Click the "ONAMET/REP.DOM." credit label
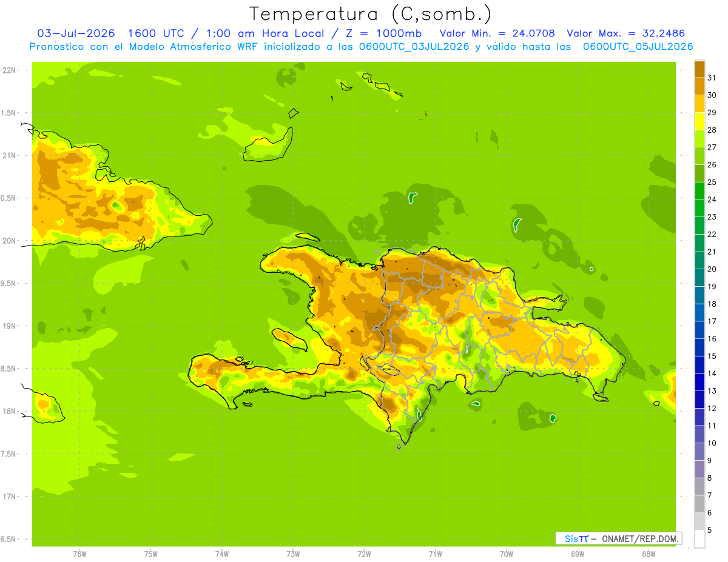 click(641, 538)
